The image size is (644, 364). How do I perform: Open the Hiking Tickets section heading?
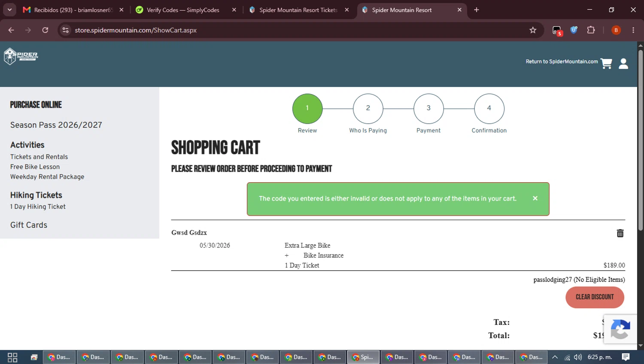pos(36,195)
